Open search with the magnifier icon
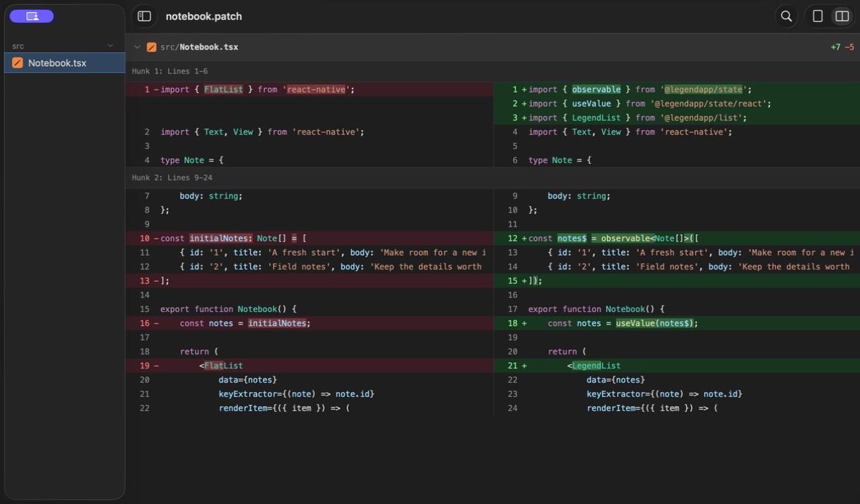 (x=786, y=16)
